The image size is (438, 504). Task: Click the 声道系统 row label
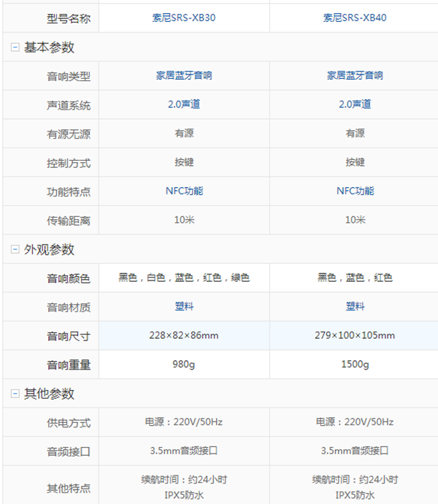69,105
